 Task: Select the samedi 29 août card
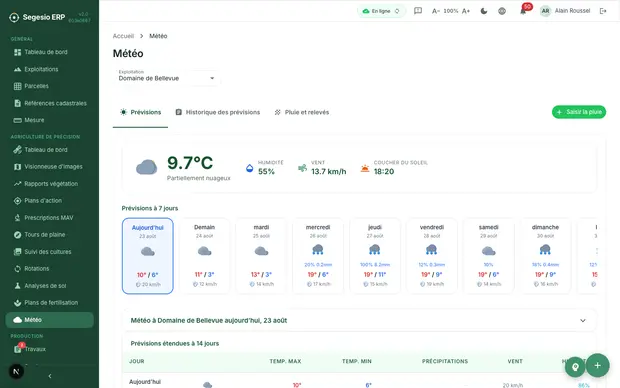coord(488,256)
